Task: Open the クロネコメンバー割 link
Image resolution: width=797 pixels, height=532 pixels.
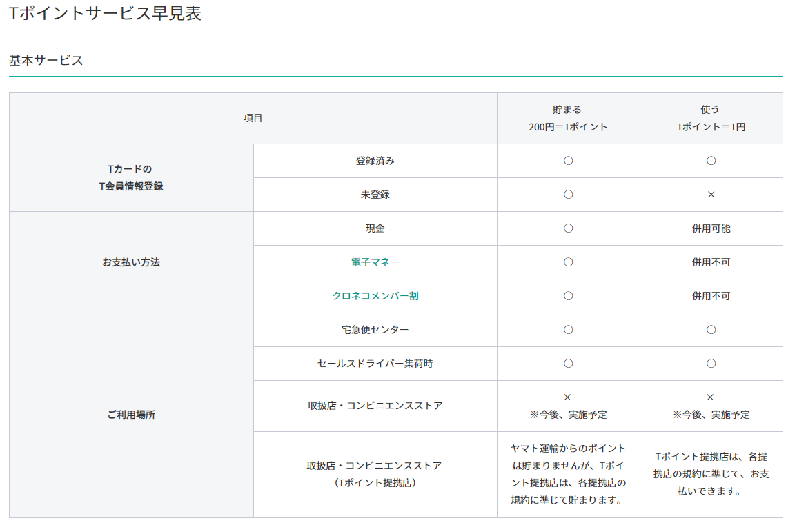Action: pyautogui.click(x=375, y=296)
